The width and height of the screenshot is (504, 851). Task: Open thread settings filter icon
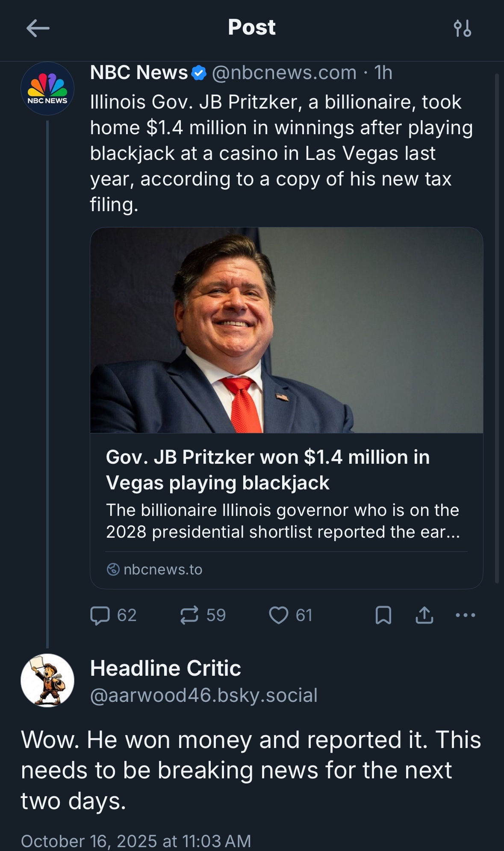coord(462,29)
